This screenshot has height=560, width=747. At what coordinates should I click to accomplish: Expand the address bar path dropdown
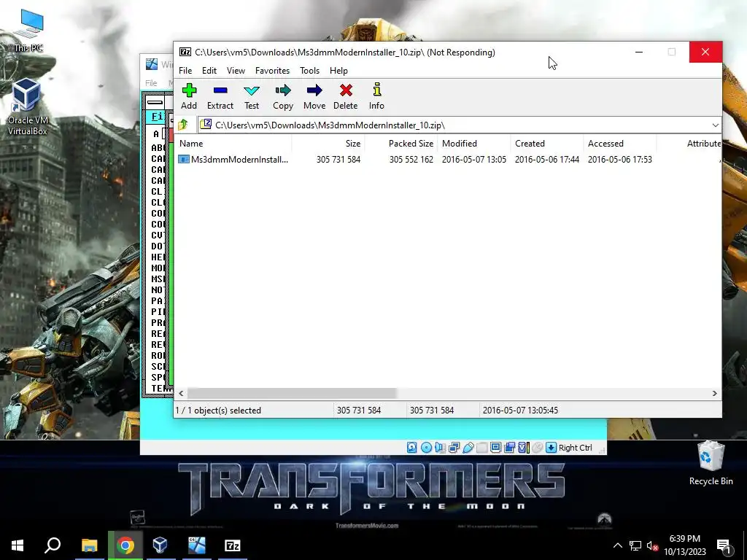[x=715, y=125]
